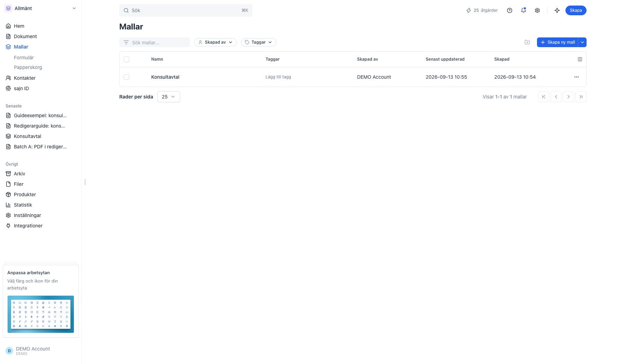This screenshot has width=624, height=364.
Task: Click the global Sök search field
Action: pos(186,10)
